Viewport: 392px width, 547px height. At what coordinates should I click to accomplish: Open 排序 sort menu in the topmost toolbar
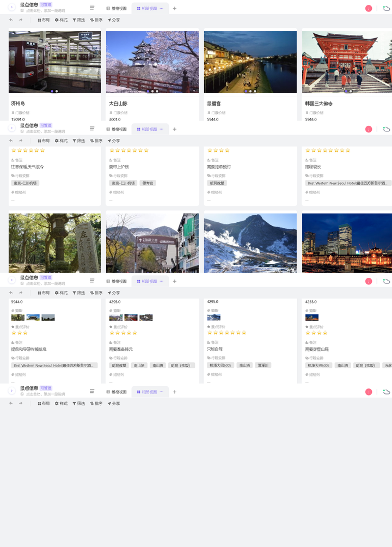96,20
